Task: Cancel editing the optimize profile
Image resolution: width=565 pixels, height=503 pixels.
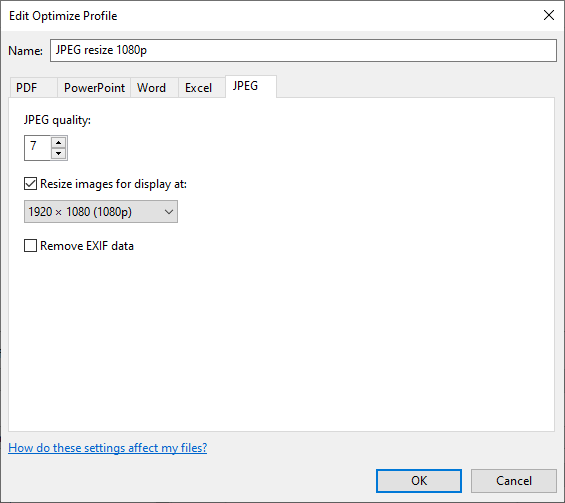Action: (514, 481)
